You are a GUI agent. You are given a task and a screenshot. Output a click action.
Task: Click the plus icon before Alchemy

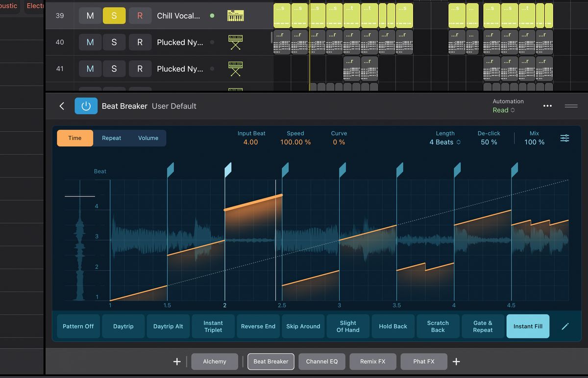click(177, 361)
